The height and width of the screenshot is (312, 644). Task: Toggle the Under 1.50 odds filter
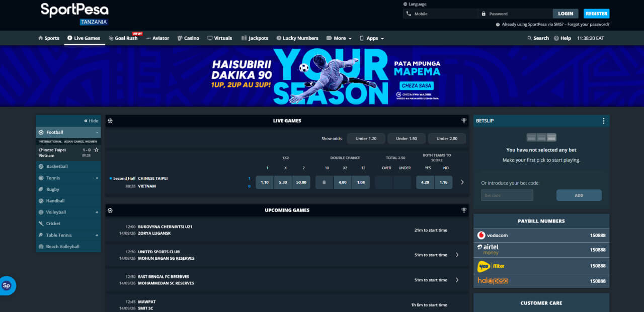tap(406, 139)
